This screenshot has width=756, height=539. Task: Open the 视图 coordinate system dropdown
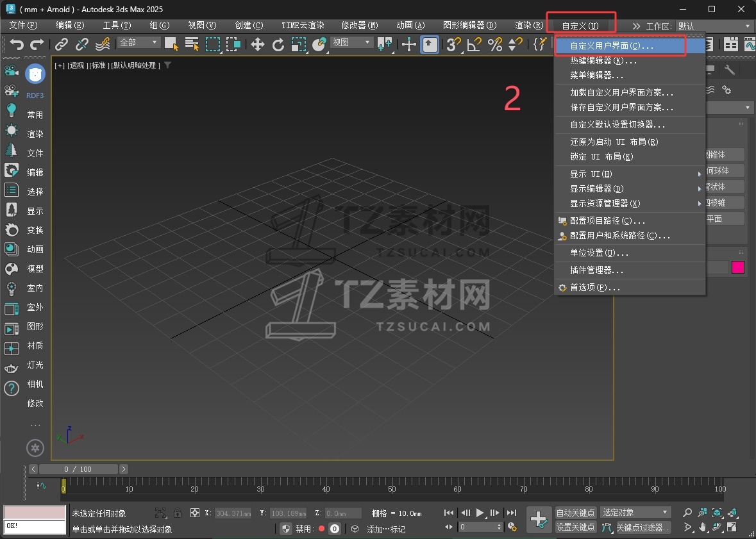(351, 43)
